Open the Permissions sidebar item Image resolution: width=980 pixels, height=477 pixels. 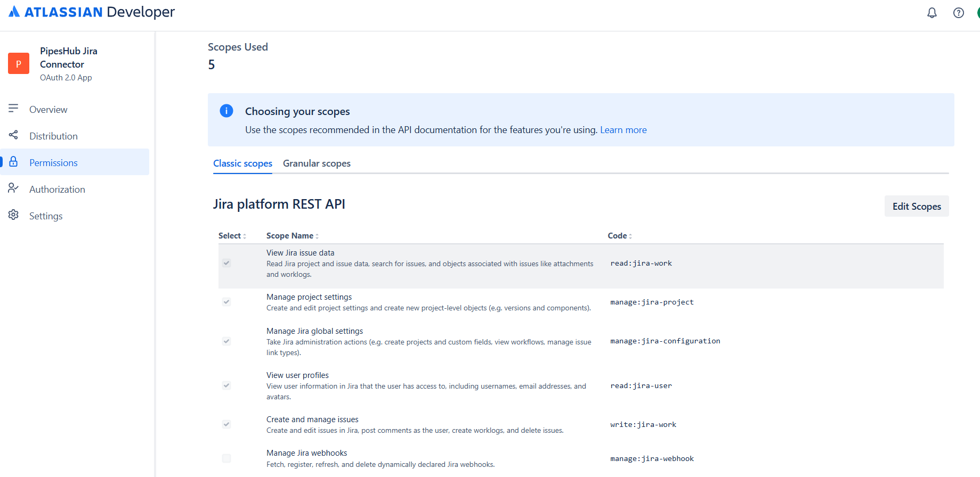coord(75,162)
